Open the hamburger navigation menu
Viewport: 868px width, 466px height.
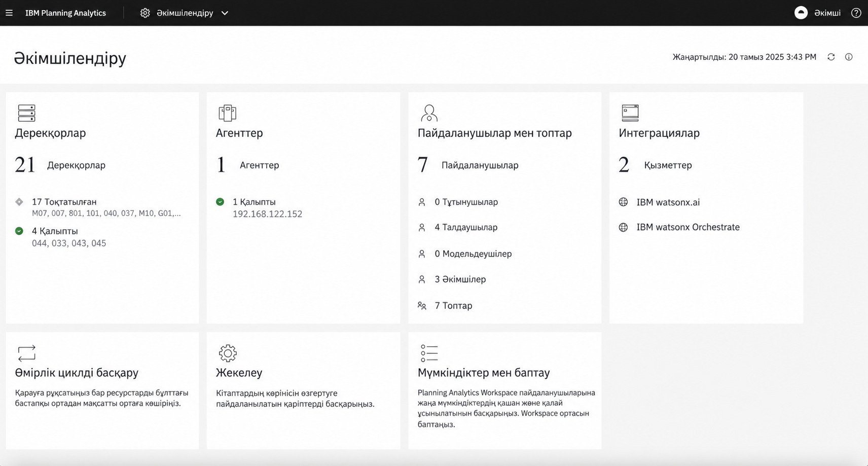pos(9,13)
